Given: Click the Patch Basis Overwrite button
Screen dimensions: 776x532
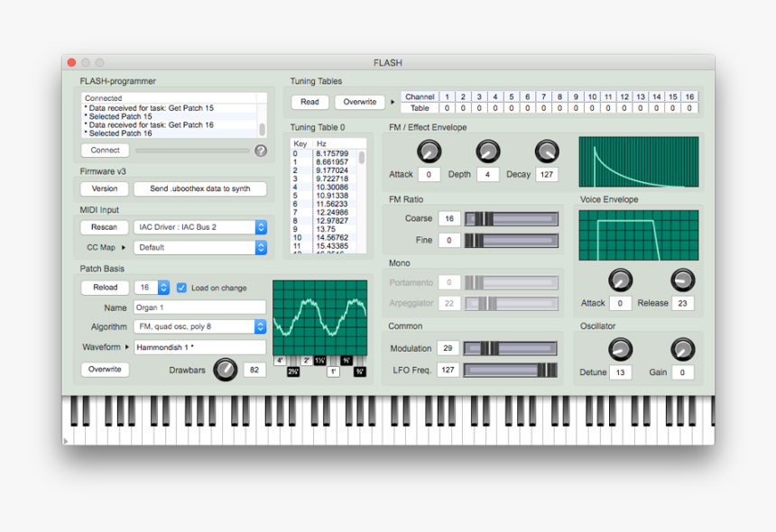Looking at the screenshot, I should pyautogui.click(x=105, y=370).
